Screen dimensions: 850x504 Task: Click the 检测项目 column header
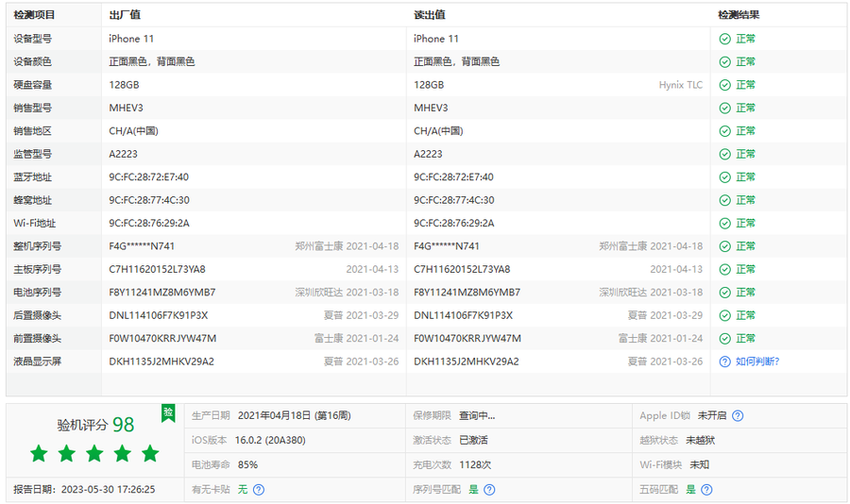click(x=34, y=15)
